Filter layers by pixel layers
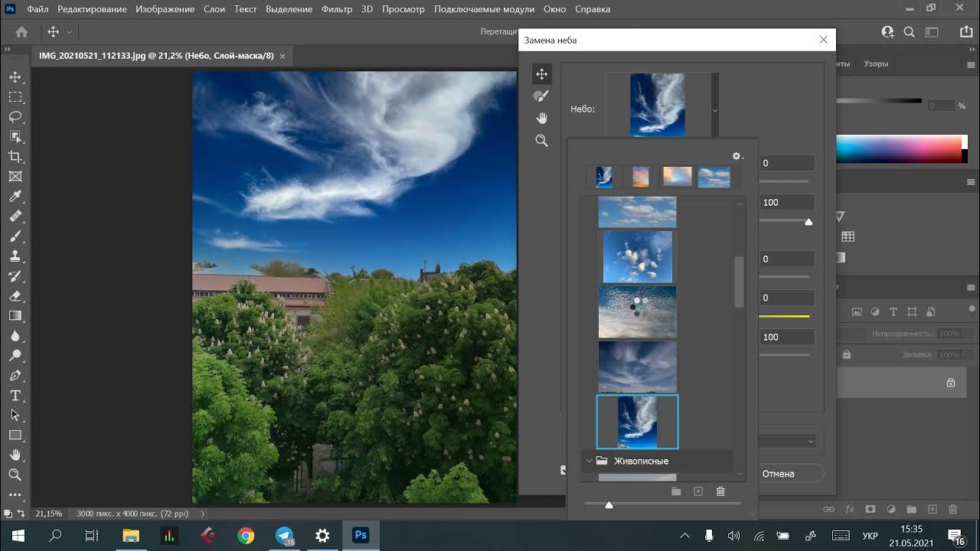Image resolution: width=980 pixels, height=551 pixels. tap(857, 312)
